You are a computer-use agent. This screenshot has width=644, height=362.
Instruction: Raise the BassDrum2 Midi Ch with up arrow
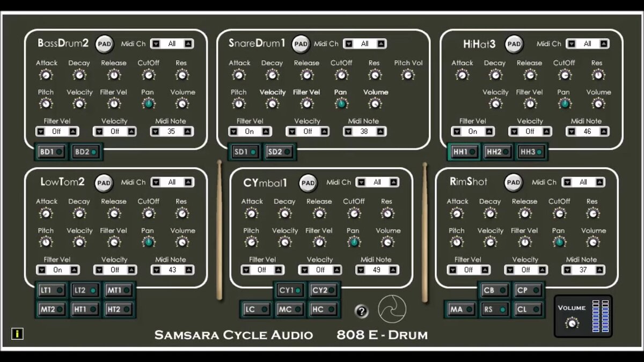188,44
